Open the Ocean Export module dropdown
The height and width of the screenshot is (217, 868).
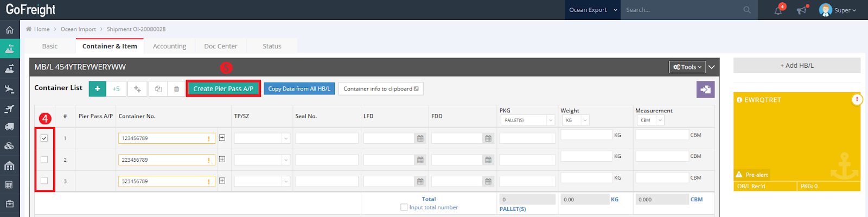tap(593, 10)
